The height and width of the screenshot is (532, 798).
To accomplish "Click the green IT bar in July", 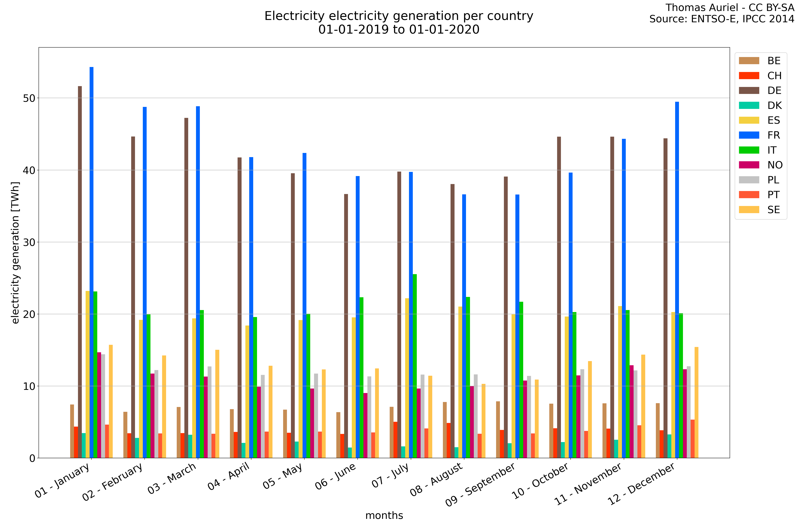I will [x=415, y=366].
